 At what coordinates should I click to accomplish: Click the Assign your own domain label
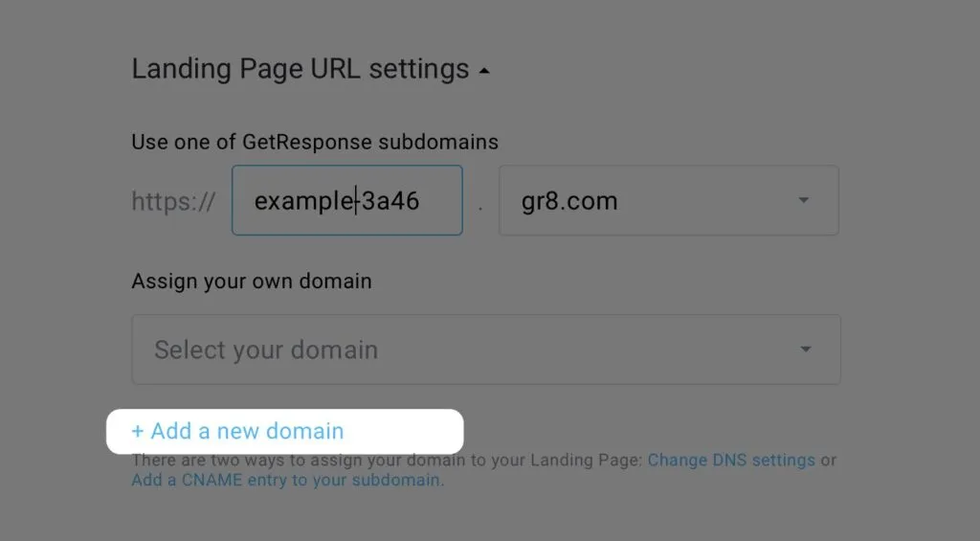pos(252,282)
